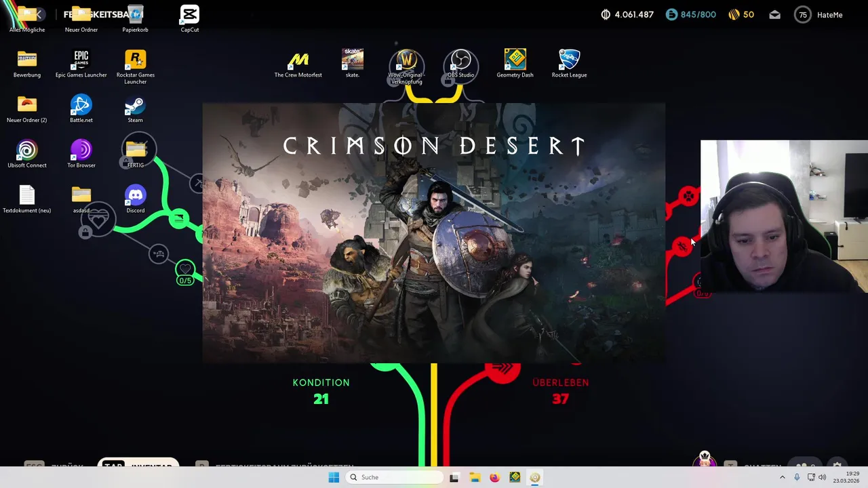This screenshot has width=868, height=488.
Task: Open the mail envelope icon in game HUD
Action: tap(775, 14)
